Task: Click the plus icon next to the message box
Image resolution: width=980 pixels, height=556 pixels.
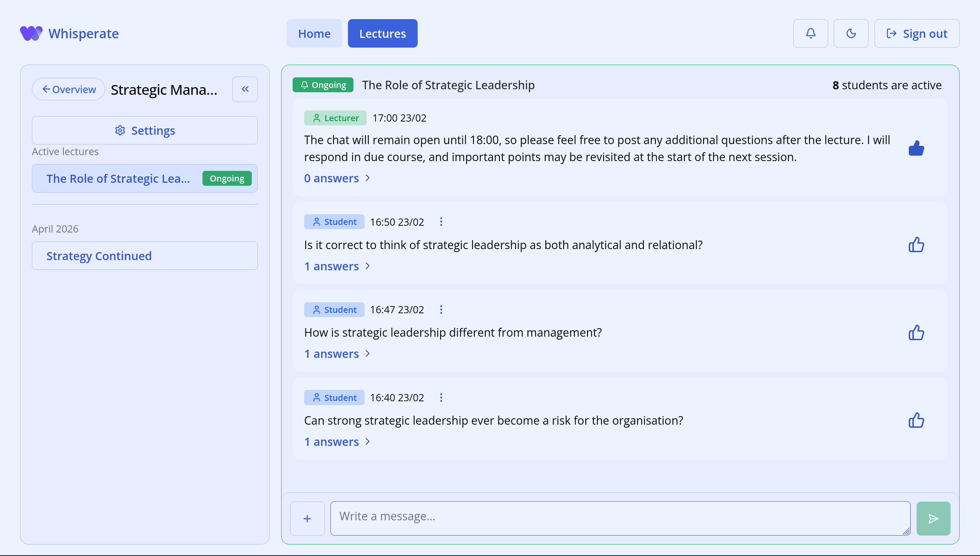Action: (307, 518)
